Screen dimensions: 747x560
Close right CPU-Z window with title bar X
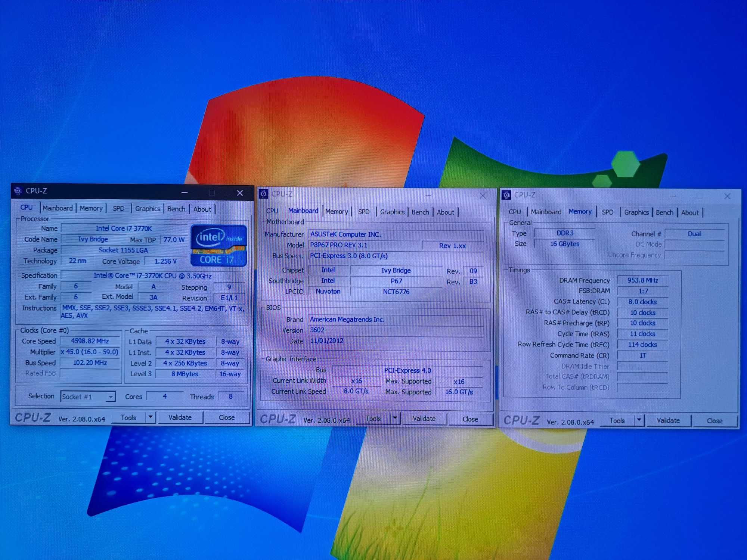coord(727,196)
